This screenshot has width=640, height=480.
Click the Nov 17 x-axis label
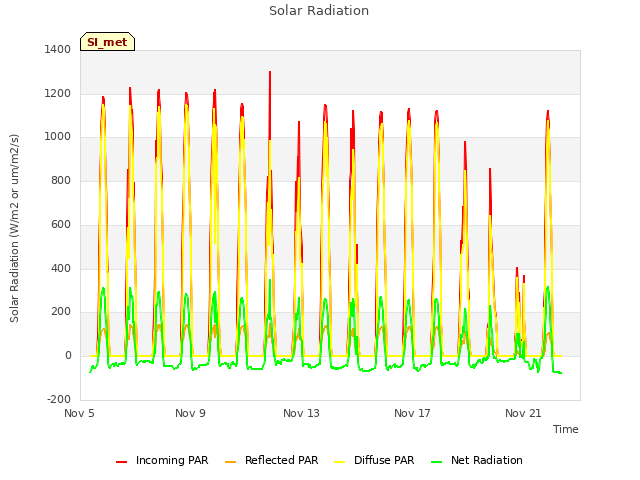pos(412,413)
